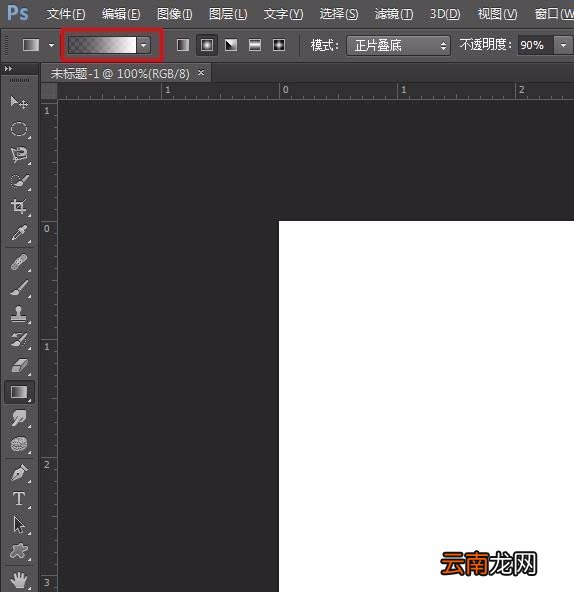Select the Smudge tool
The image size is (574, 592).
19,418
